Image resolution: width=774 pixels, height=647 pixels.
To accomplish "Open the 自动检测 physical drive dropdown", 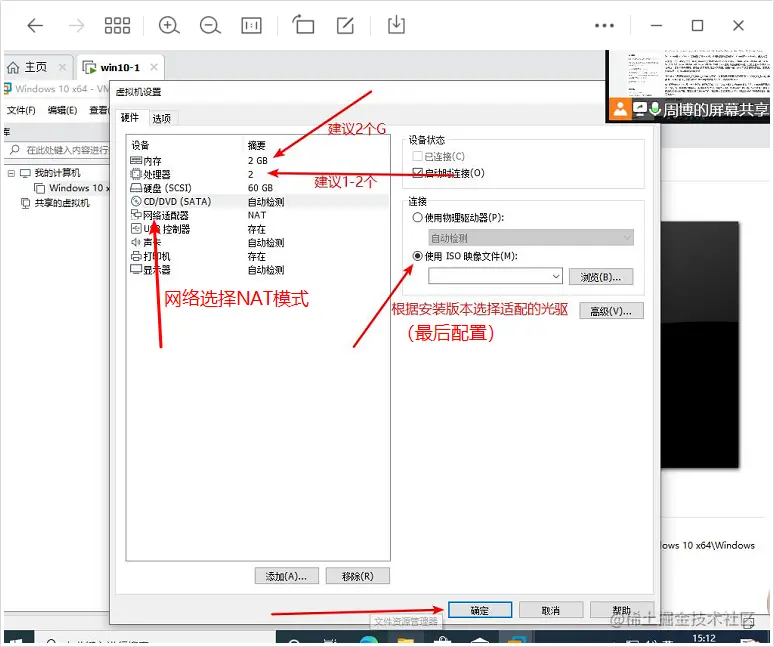I will 531,238.
